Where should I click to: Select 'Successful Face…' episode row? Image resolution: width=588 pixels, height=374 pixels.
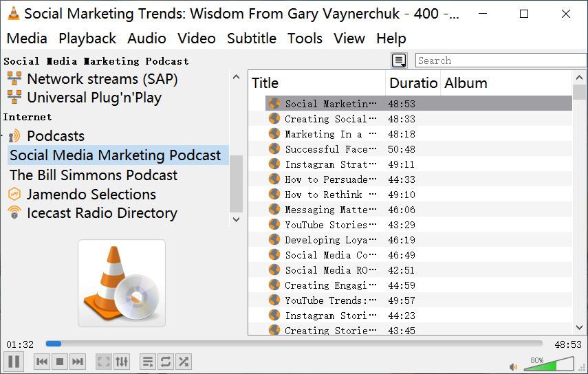(419, 148)
